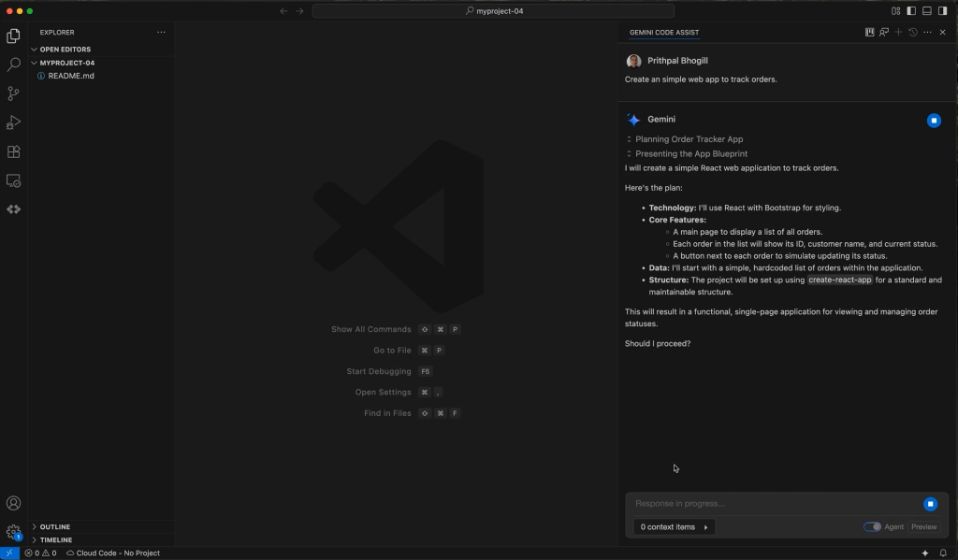Toggle the Agent mode switch
This screenshot has height=560, width=958.
point(872,527)
